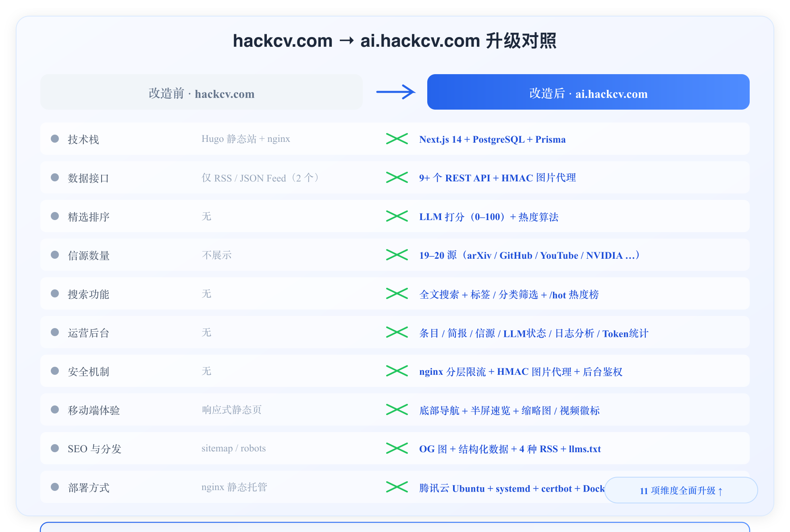Select the 安全机制 row label
The height and width of the screenshot is (532, 790).
89,372
